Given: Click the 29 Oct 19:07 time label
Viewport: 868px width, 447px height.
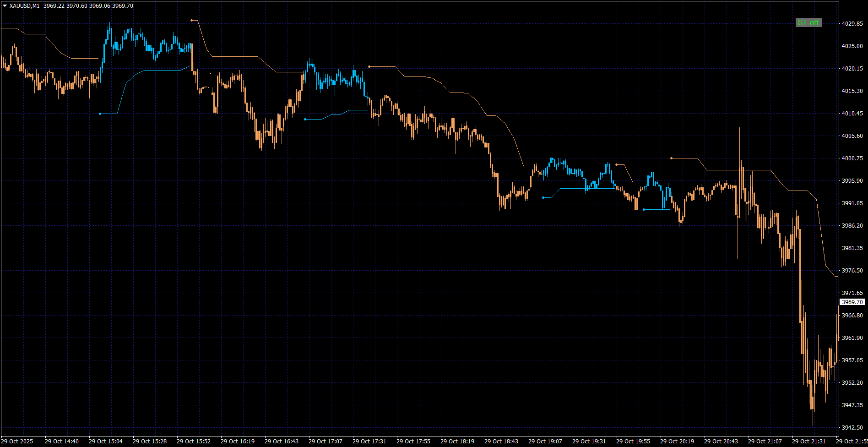Looking at the screenshot, I should [545, 442].
